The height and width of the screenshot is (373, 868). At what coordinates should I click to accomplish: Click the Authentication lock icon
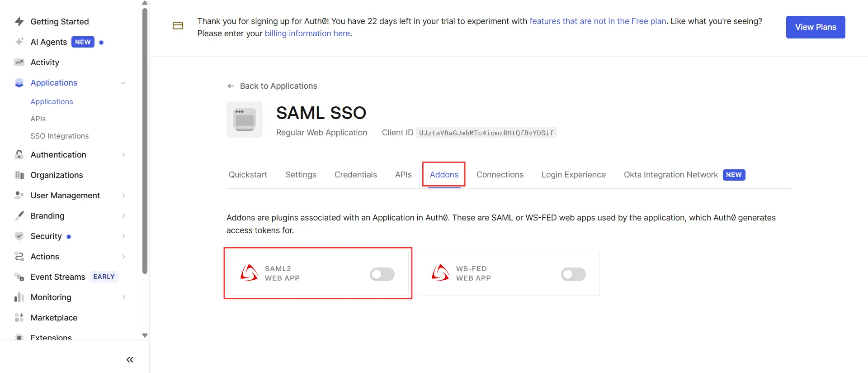click(x=19, y=155)
